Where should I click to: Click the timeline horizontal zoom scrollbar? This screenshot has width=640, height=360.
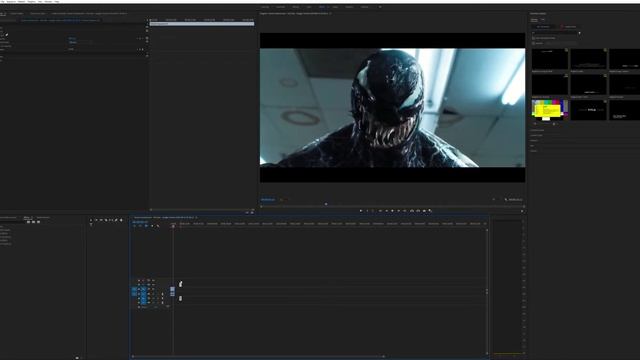click(x=258, y=356)
